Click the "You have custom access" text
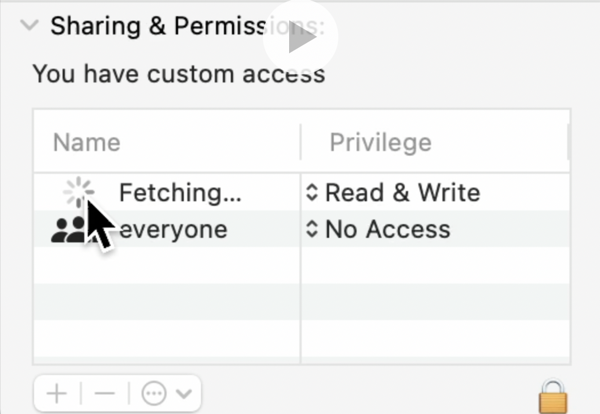The image size is (600, 414). pyautogui.click(x=179, y=73)
